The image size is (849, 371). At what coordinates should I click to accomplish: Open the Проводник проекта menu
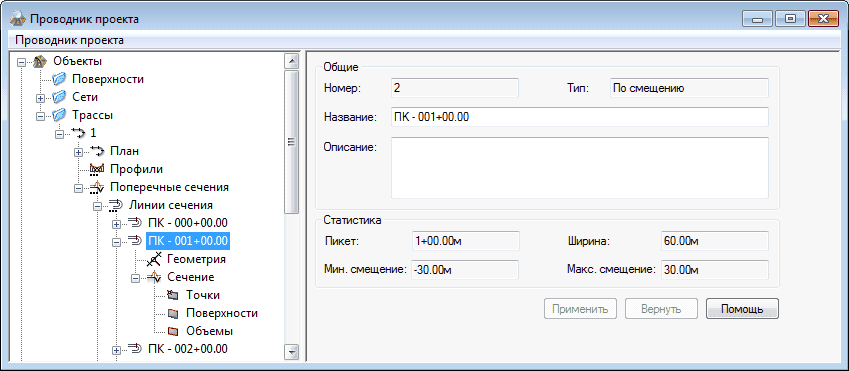[x=69, y=40]
